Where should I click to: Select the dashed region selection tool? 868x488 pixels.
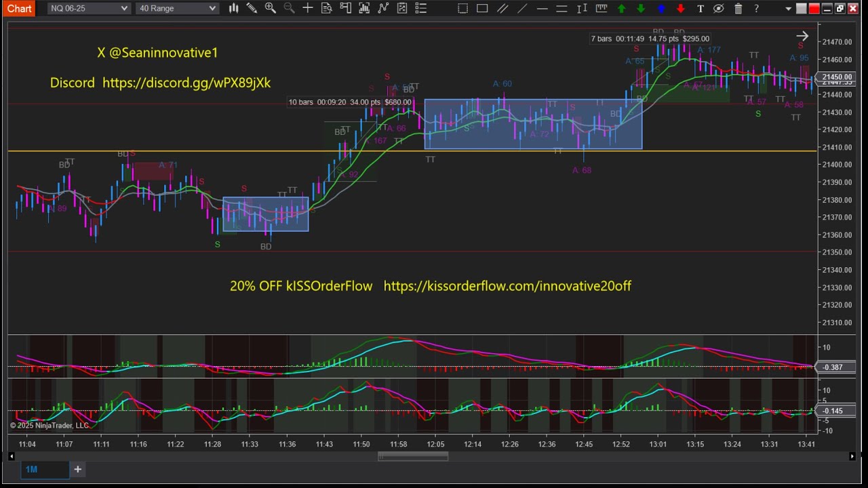pyautogui.click(x=462, y=8)
